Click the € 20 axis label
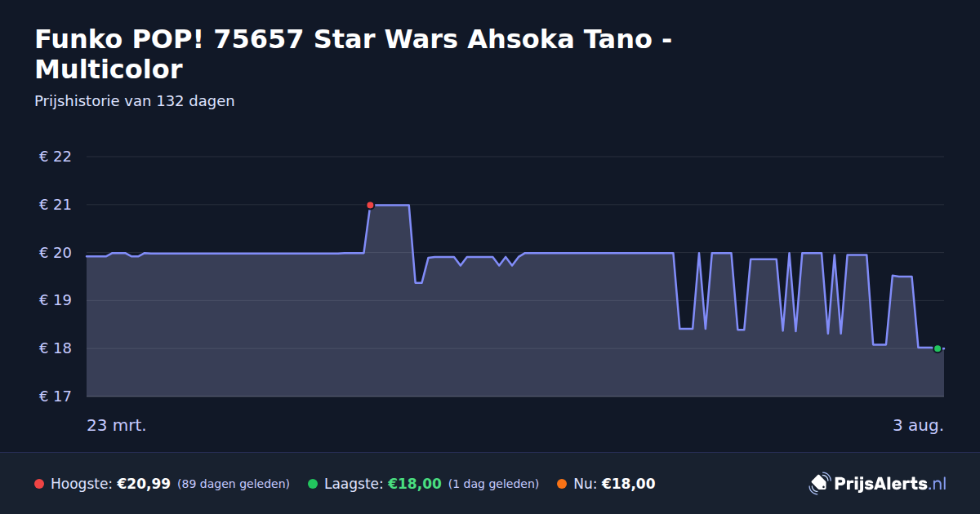 click(x=56, y=253)
